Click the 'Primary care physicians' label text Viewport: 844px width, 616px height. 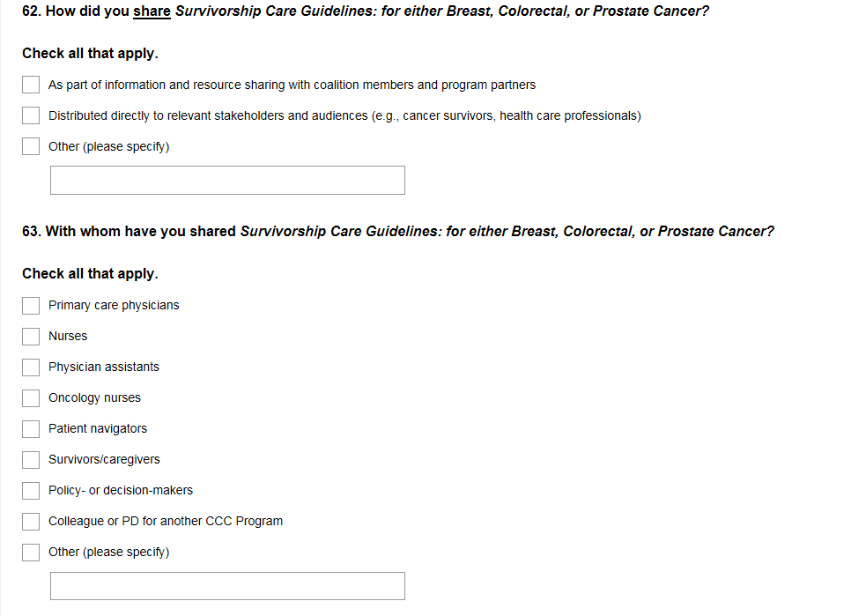coord(114,305)
